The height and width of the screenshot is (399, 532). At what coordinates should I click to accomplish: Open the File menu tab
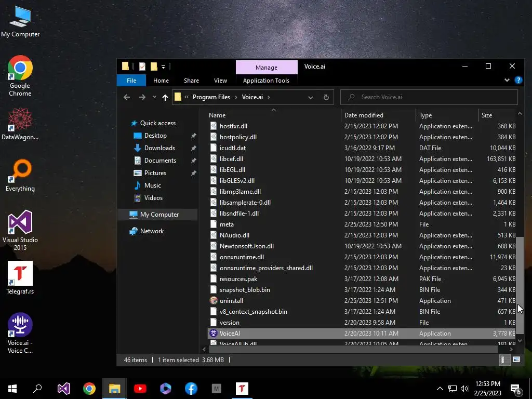(x=131, y=81)
